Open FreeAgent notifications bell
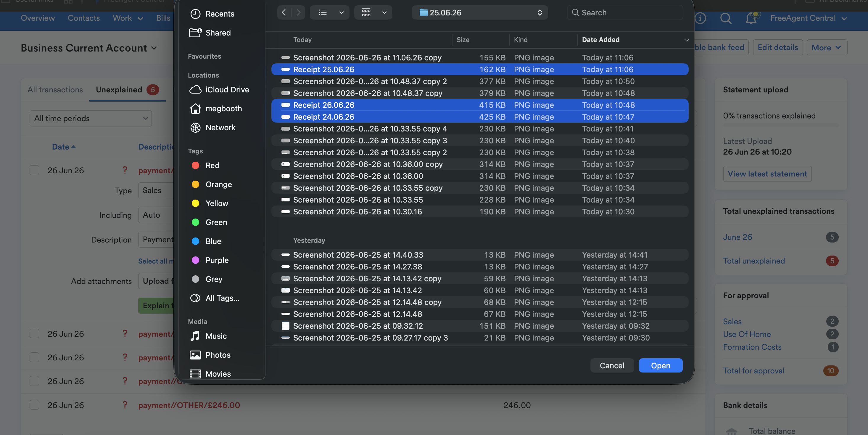 (x=751, y=18)
